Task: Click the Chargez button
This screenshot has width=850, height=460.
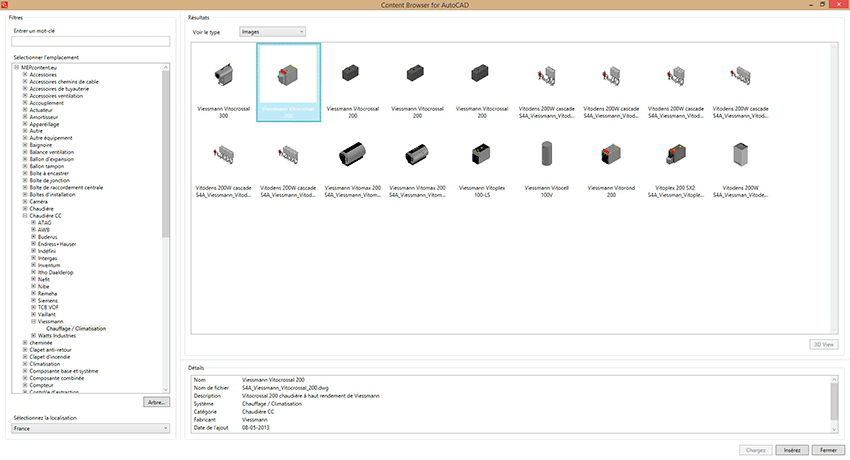Action: click(x=756, y=450)
